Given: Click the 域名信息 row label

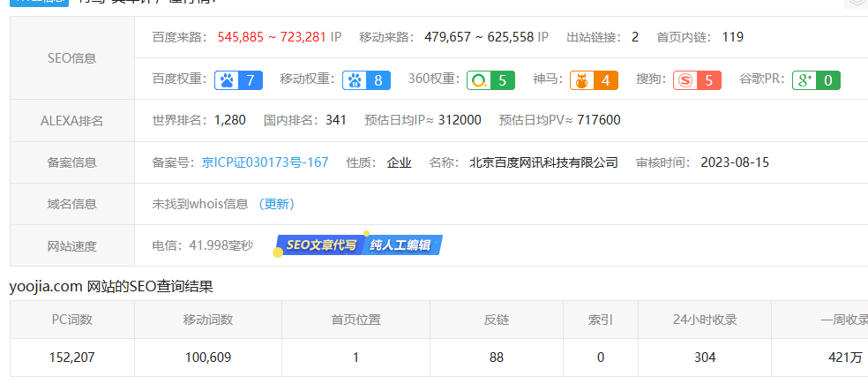Looking at the screenshot, I should [72, 204].
